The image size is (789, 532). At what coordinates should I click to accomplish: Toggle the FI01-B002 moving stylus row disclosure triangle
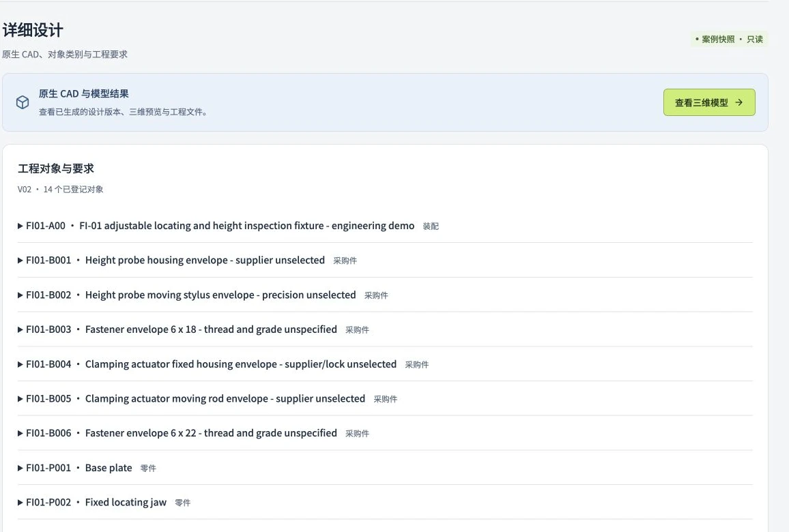pyautogui.click(x=20, y=295)
